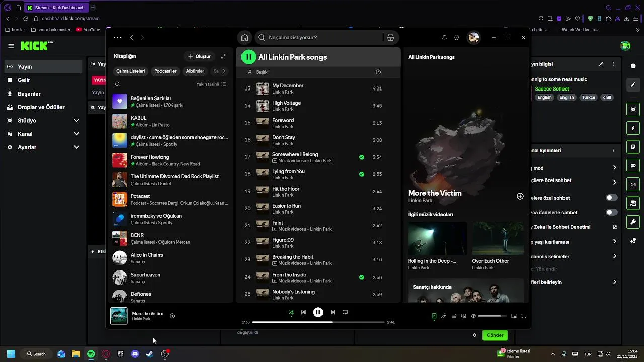Toggle shuffle in player bar

coord(291,312)
